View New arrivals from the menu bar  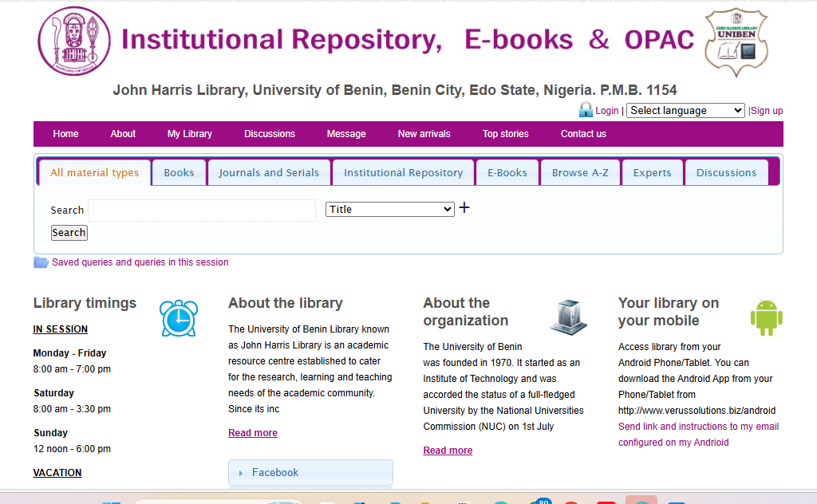424,134
